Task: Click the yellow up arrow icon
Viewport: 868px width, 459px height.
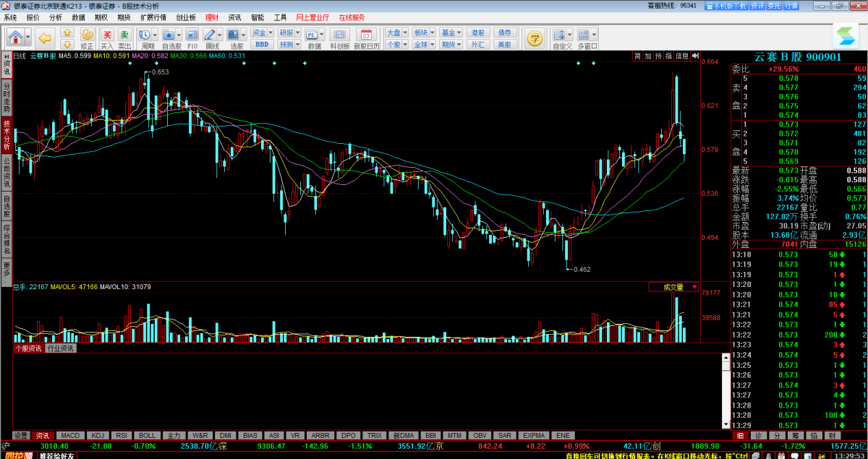Action: 67,33
